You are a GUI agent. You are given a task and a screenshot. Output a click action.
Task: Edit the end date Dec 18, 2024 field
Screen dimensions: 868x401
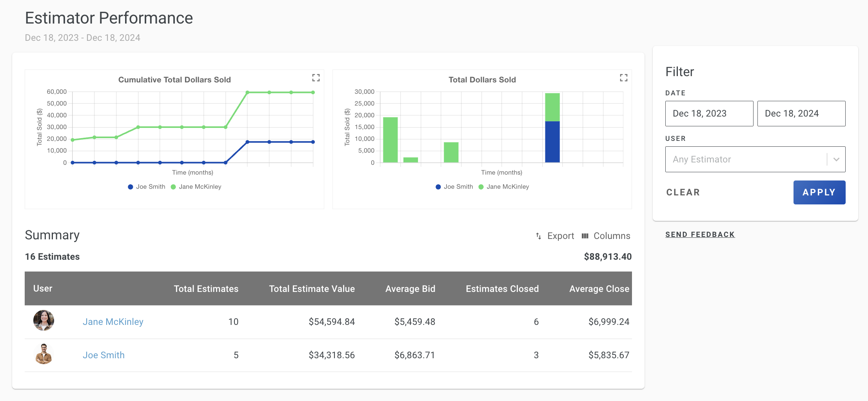tap(801, 113)
